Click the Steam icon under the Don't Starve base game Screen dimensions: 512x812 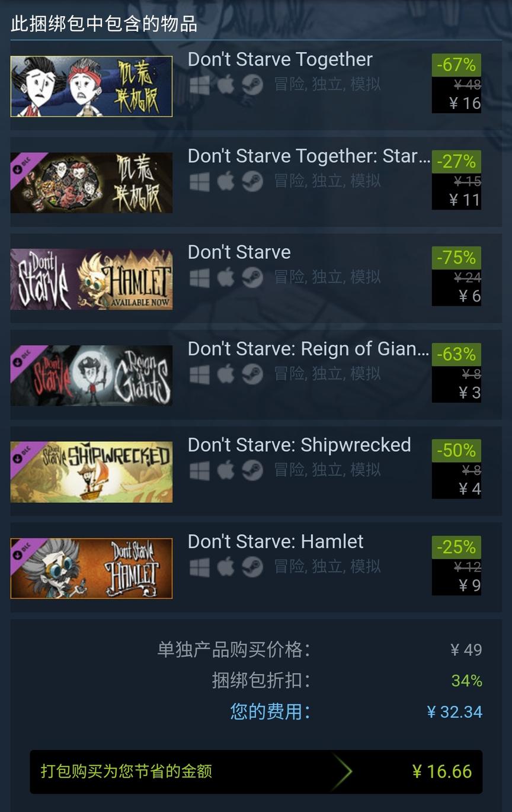(252, 277)
